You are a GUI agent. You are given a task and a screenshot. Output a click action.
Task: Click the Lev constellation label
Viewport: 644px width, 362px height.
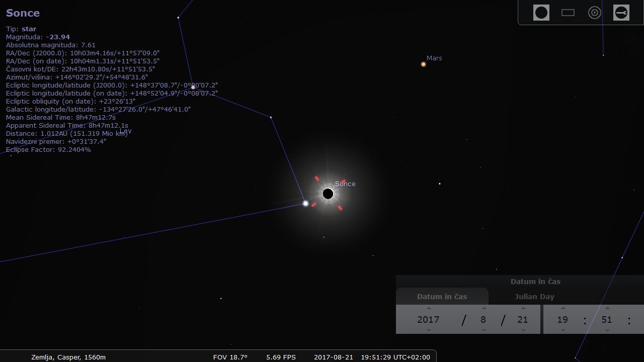(125, 131)
